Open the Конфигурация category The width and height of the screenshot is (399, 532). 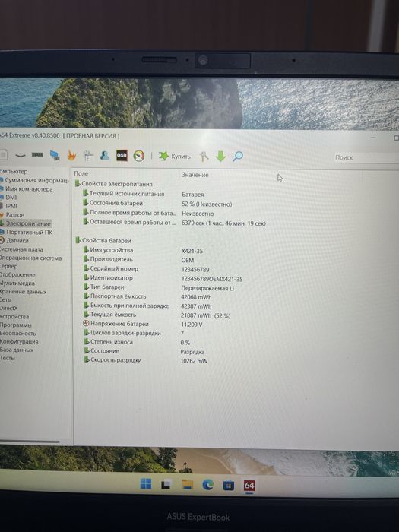(x=19, y=342)
